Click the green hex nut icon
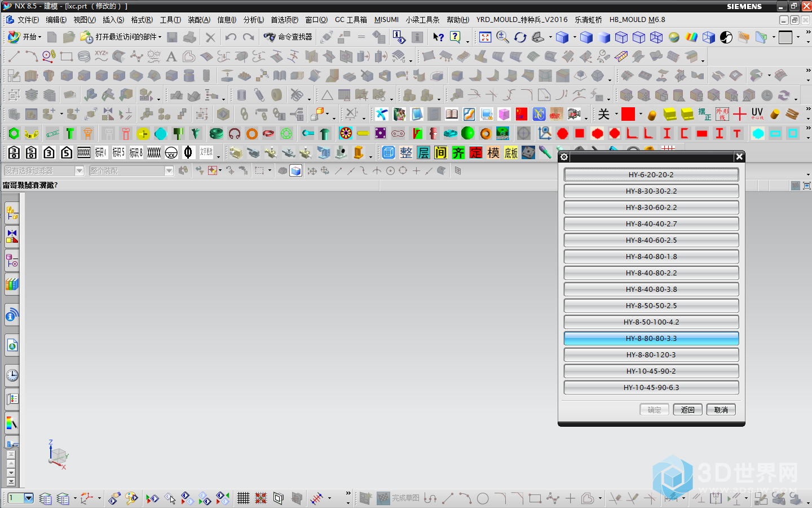Viewport: 812px width, 508px height. point(14,134)
